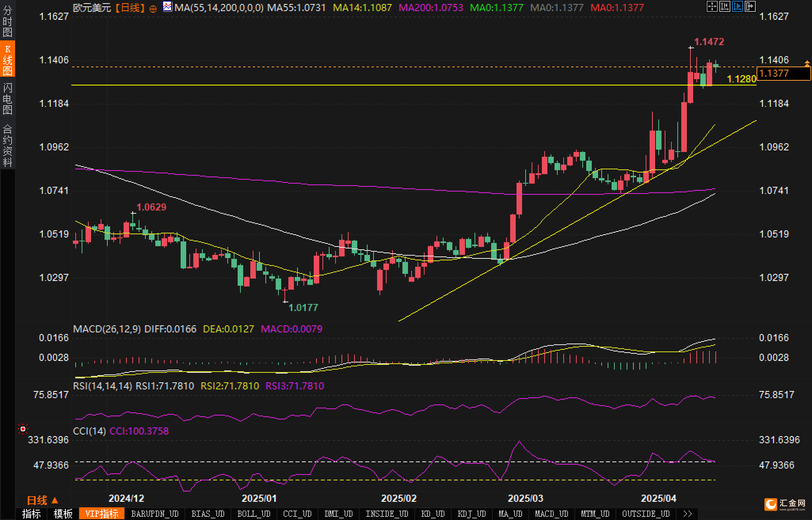Screen dimensions: 812x520
Task: Apply the BOLL_UD indicator
Action: coord(254,514)
